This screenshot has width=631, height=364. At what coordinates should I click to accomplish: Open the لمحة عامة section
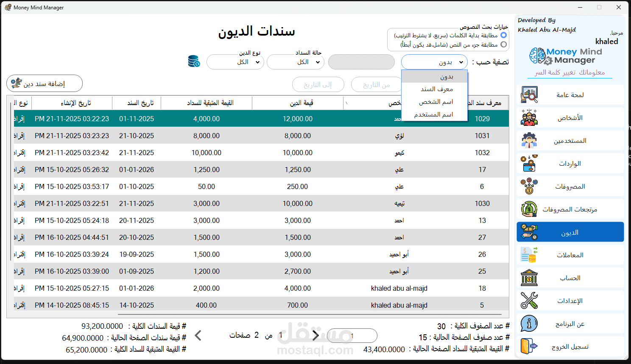tap(570, 95)
